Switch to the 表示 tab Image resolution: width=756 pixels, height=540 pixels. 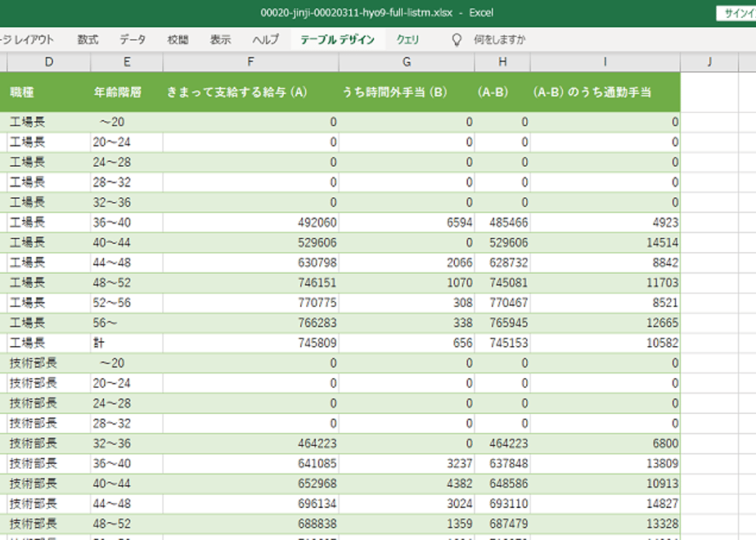coord(220,39)
